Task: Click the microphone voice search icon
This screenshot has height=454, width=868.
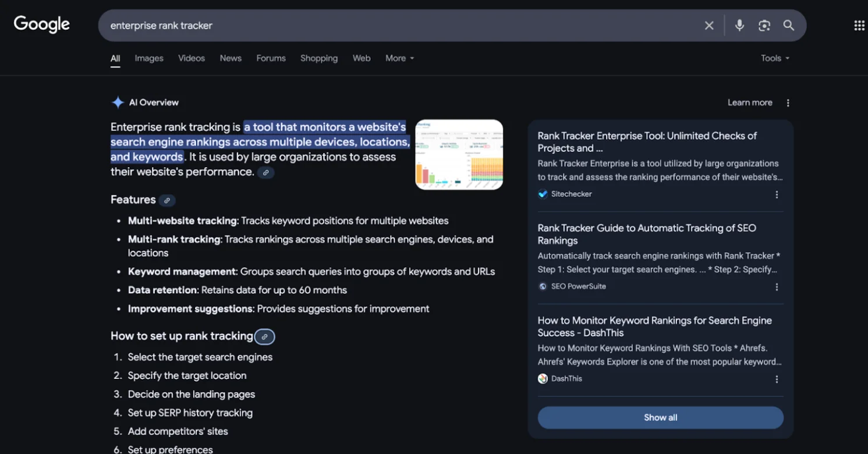Action: click(x=739, y=26)
